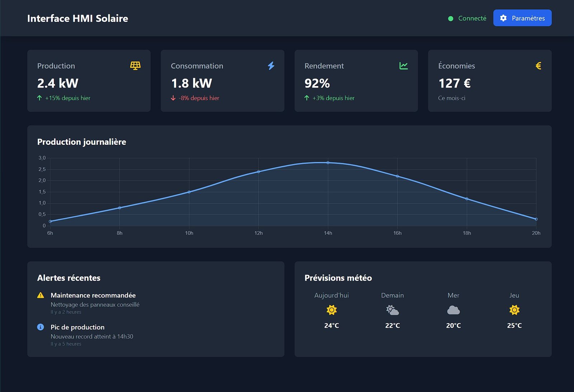The width and height of the screenshot is (574, 392).
Task: Select the Alertes récentes panel heading
Action: [x=69, y=278]
